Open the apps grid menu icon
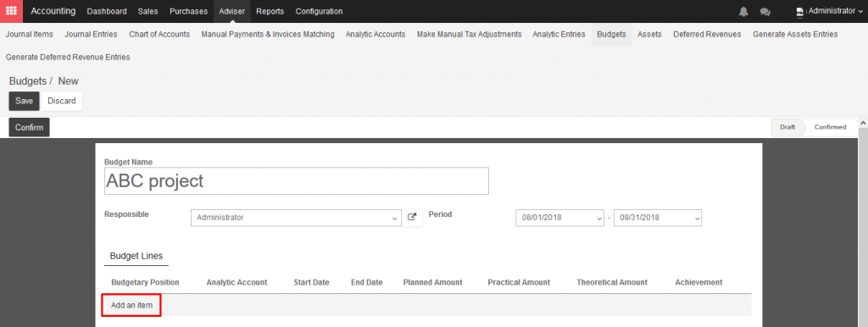 (x=11, y=11)
